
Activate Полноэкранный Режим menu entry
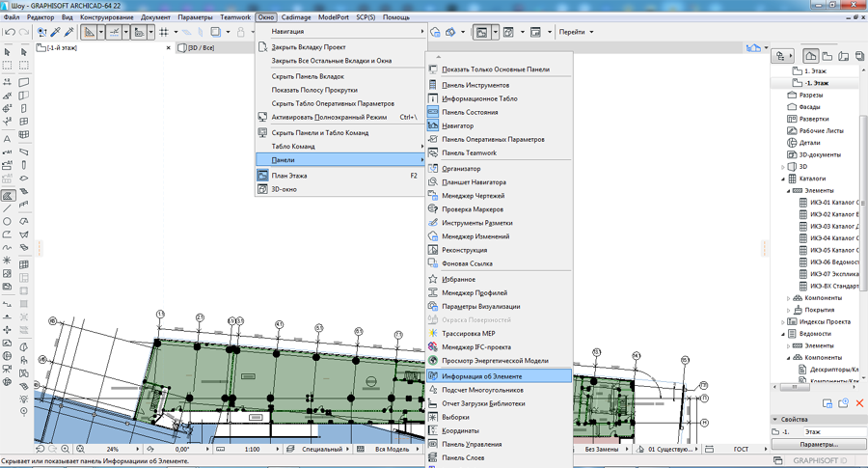click(x=340, y=117)
